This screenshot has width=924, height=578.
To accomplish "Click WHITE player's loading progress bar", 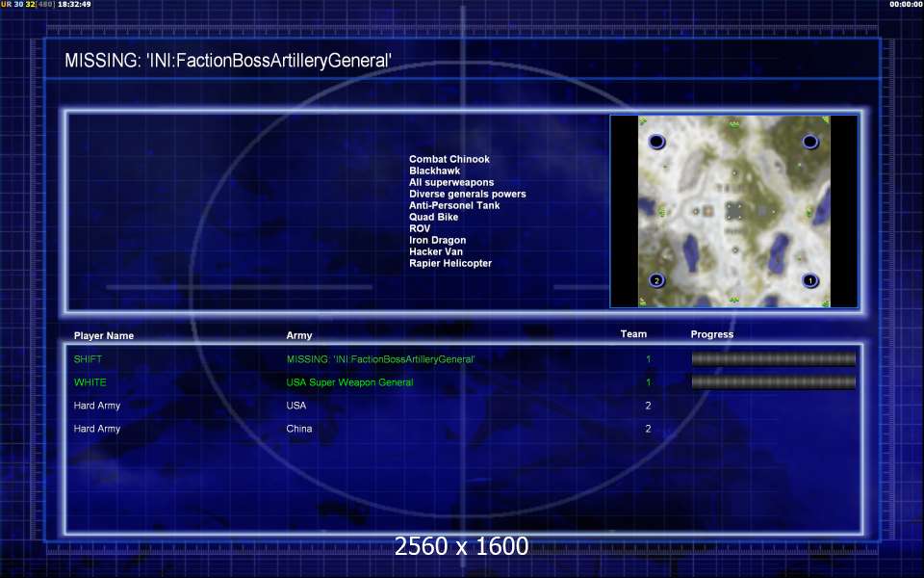I will coord(773,382).
